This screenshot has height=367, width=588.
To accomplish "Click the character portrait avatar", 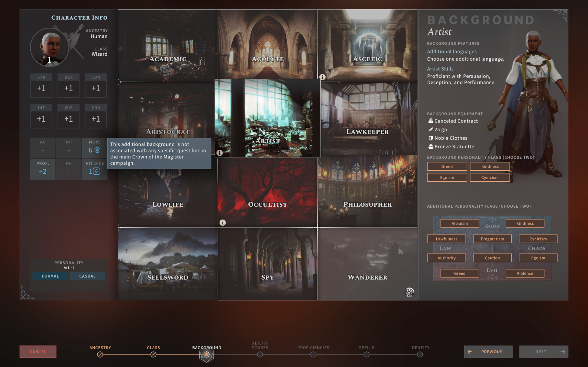I will click(50, 47).
